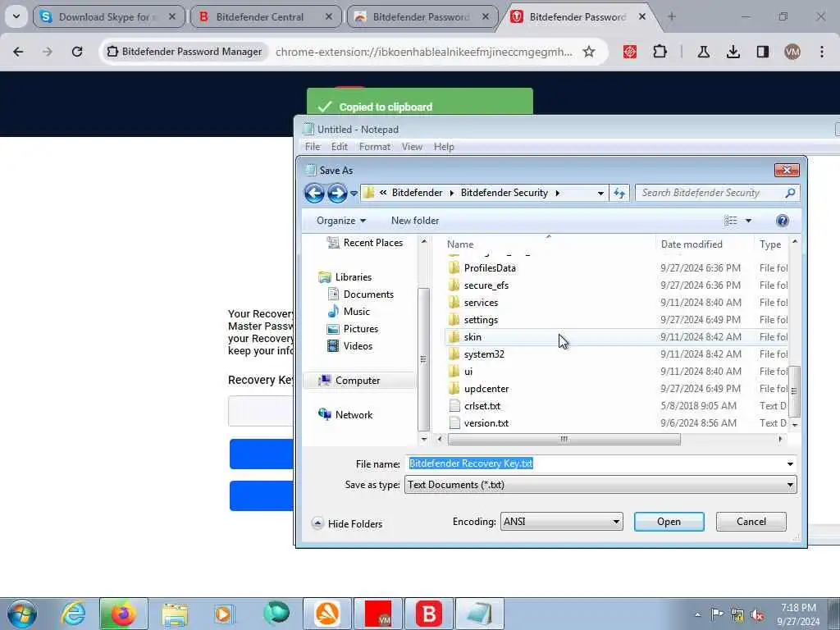Click the Save As dialog forward arrow
The width and height of the screenshot is (840, 630).
[337, 193]
